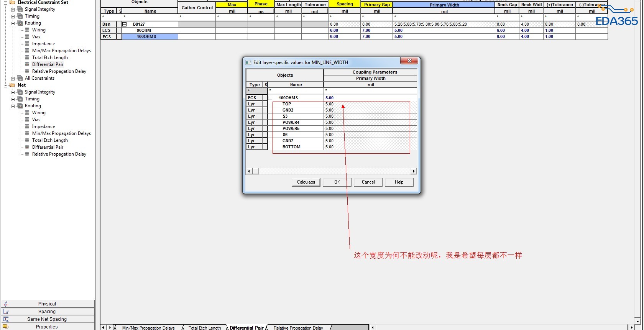Click the S6 layer width value in dialog
This screenshot has width=644, height=330.
pyautogui.click(x=370, y=135)
